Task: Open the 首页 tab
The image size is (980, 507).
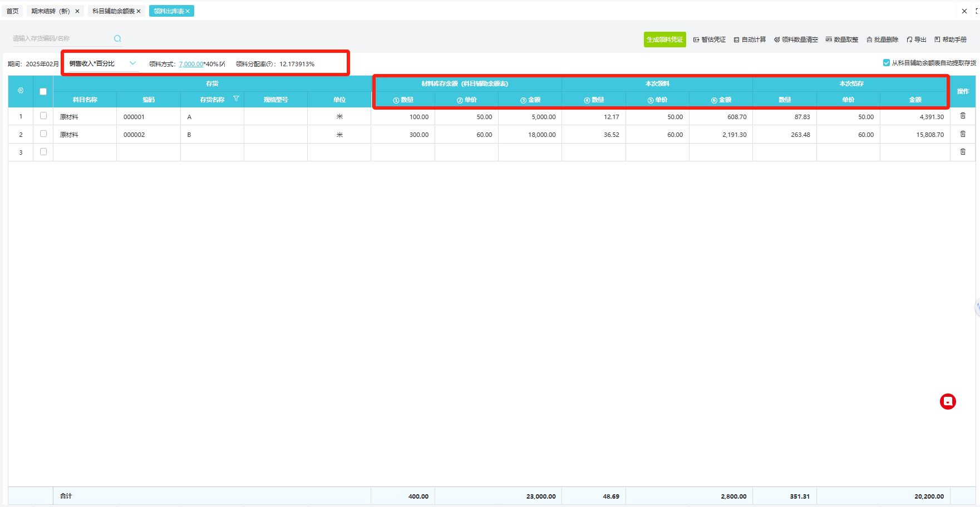Action: coord(12,11)
